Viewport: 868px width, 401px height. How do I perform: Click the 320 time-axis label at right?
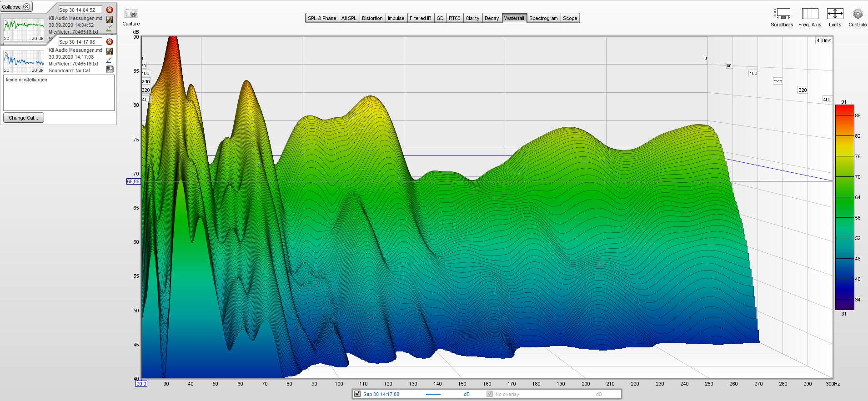[803, 90]
